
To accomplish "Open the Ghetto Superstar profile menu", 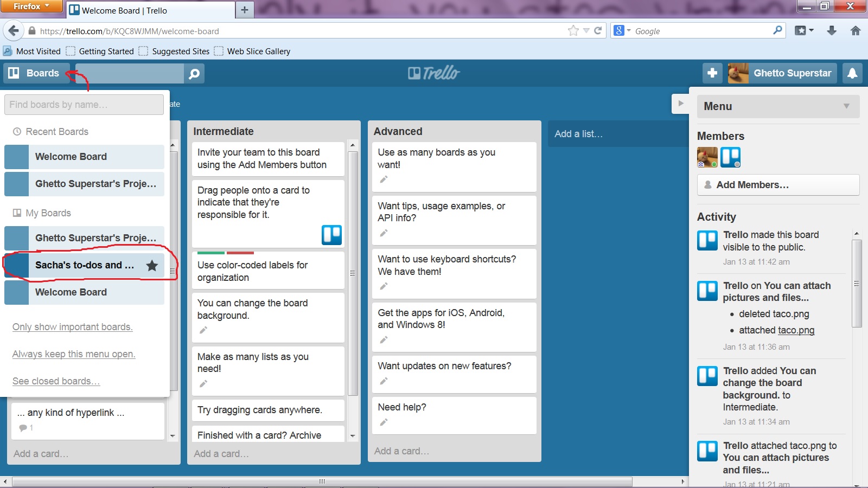I will pyautogui.click(x=782, y=73).
